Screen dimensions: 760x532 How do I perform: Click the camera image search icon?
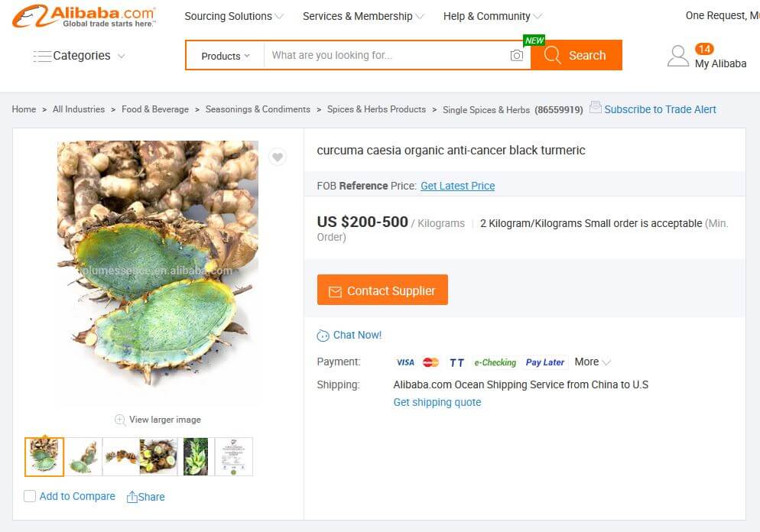click(517, 55)
